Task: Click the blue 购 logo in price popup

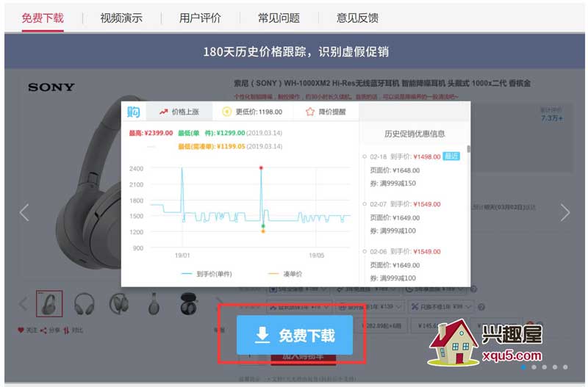Action: coord(133,112)
